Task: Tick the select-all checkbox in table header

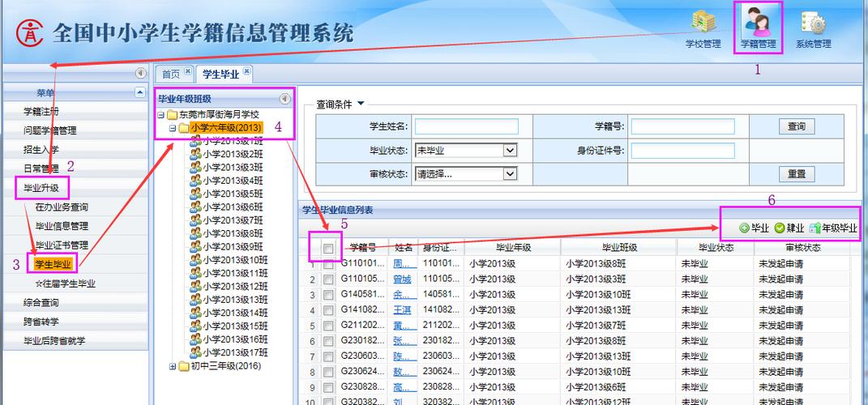Action: click(328, 249)
